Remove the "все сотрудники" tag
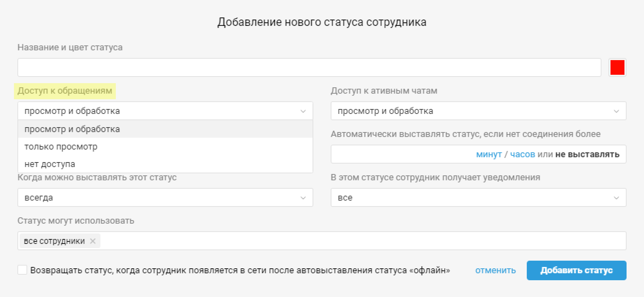 tap(92, 241)
